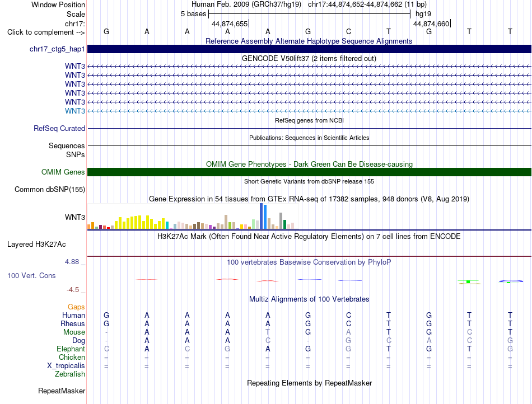Click the Rhesus species label
The width and height of the screenshot is (532, 404).
[x=73, y=323]
